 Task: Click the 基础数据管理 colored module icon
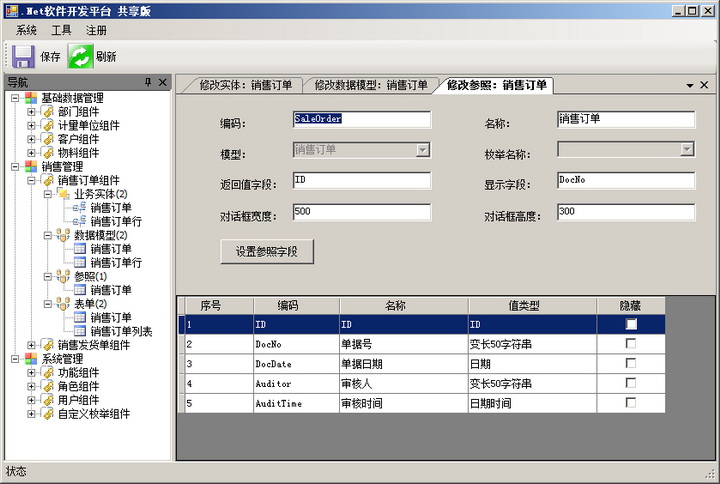pos(31,98)
